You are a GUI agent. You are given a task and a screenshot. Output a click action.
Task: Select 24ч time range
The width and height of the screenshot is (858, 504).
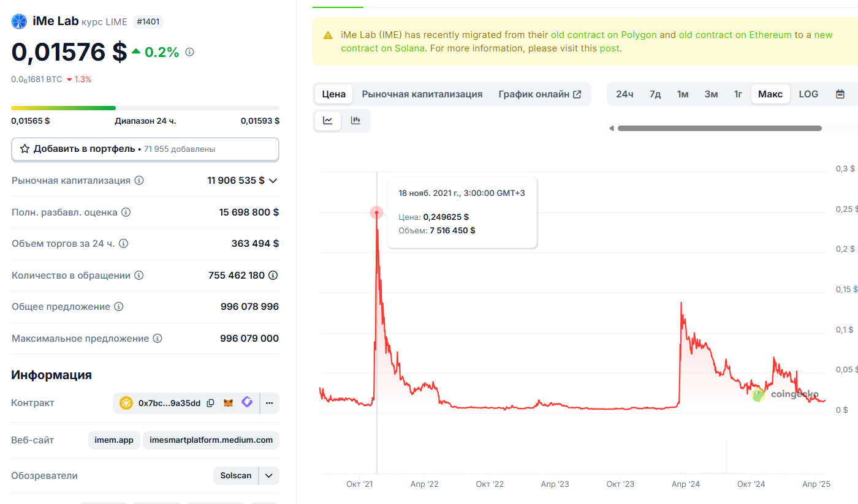pos(625,94)
